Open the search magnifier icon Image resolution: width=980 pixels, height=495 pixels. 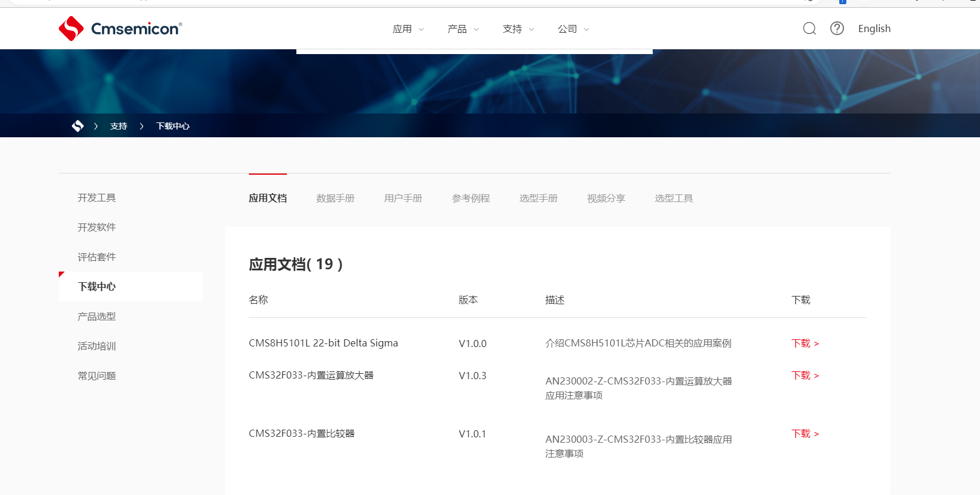click(x=809, y=29)
